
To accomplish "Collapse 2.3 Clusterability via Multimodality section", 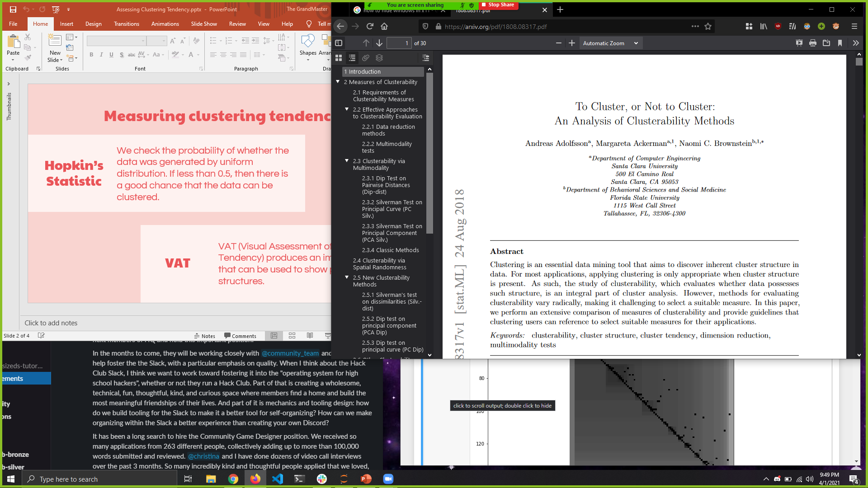I will coord(347,161).
